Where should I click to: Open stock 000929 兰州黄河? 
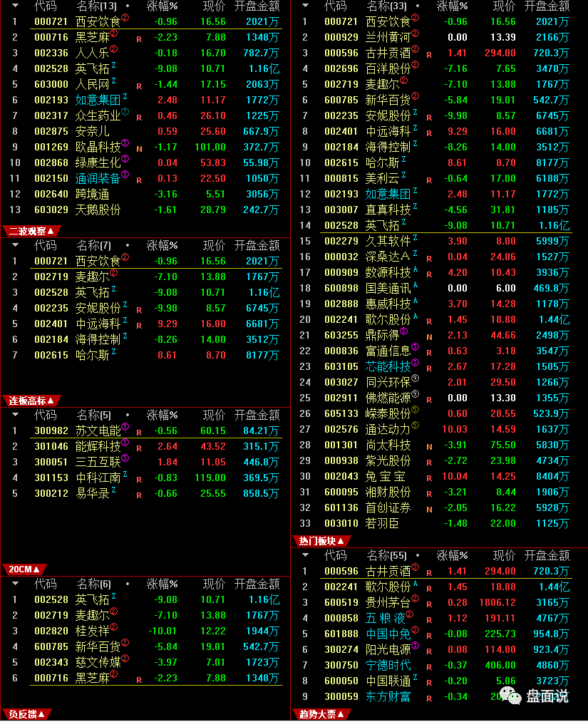(435, 37)
